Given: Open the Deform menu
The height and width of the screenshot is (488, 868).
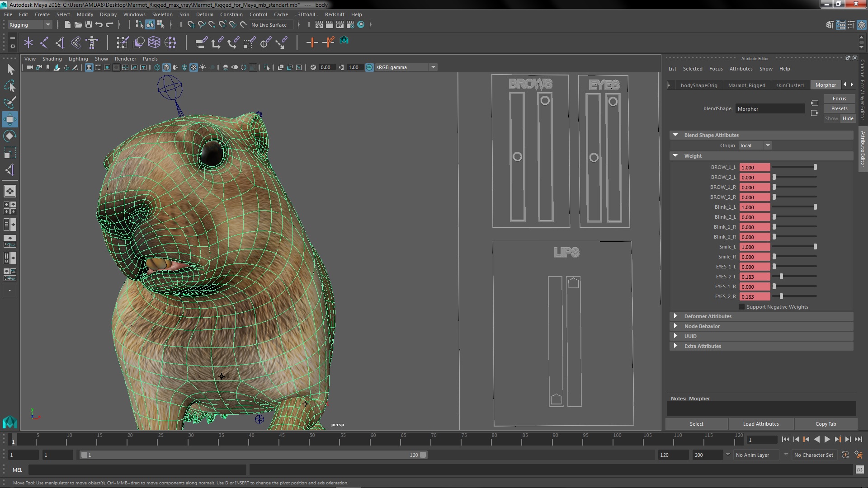Looking at the screenshot, I should (x=204, y=14).
